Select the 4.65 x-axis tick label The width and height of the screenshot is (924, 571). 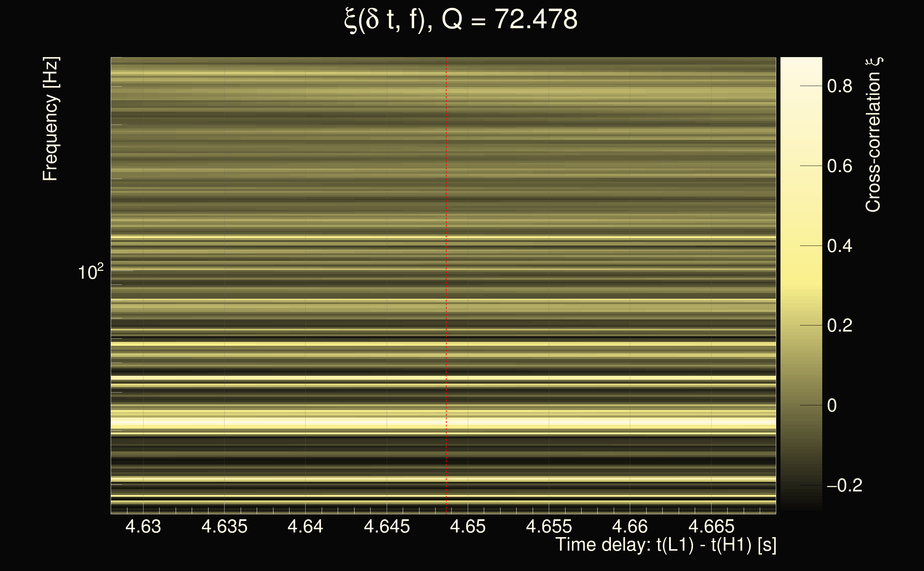[x=468, y=526]
